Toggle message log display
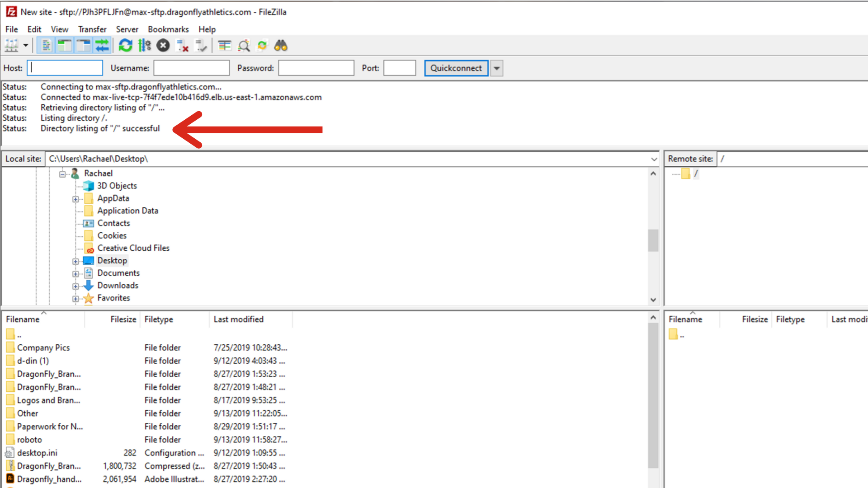Image resolution: width=868 pixels, height=488 pixels. point(46,46)
